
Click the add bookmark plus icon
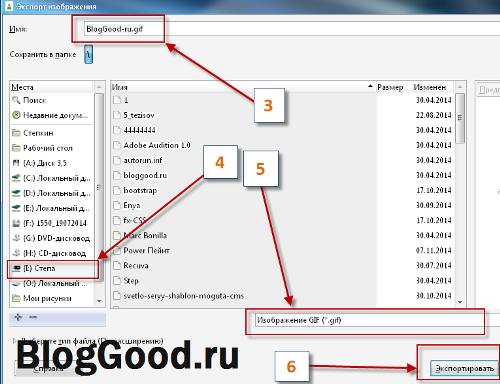coord(18,317)
